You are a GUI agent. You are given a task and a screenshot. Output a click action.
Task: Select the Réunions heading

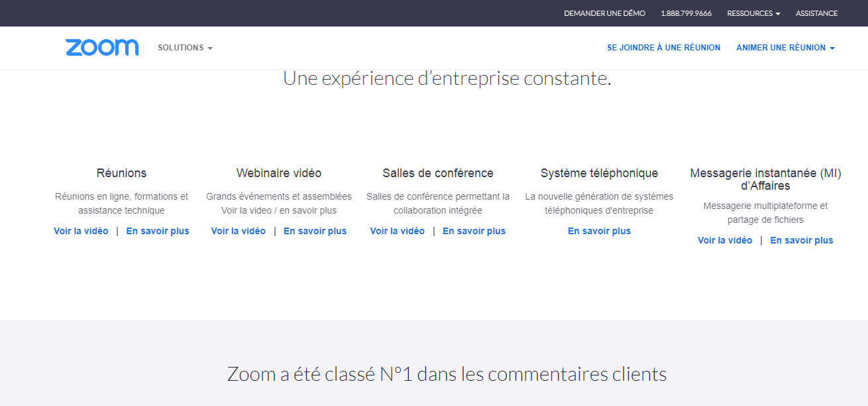pyautogui.click(x=121, y=173)
